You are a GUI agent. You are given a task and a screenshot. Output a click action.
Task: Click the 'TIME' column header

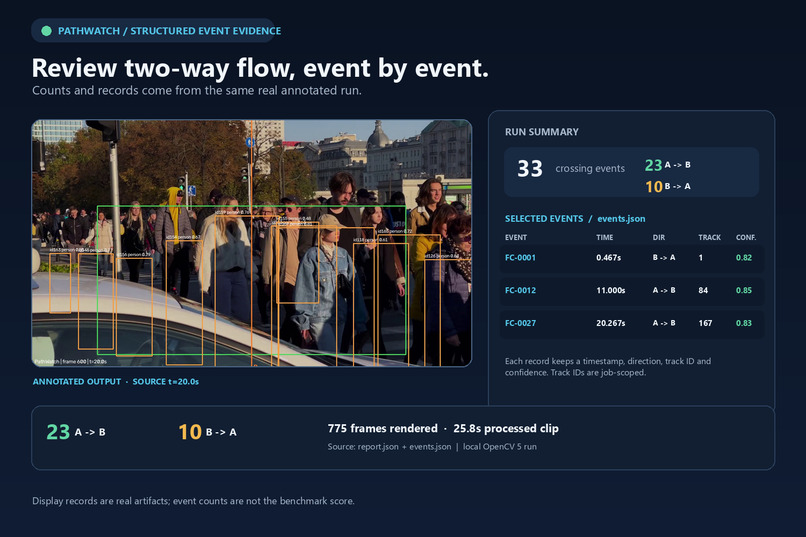604,237
